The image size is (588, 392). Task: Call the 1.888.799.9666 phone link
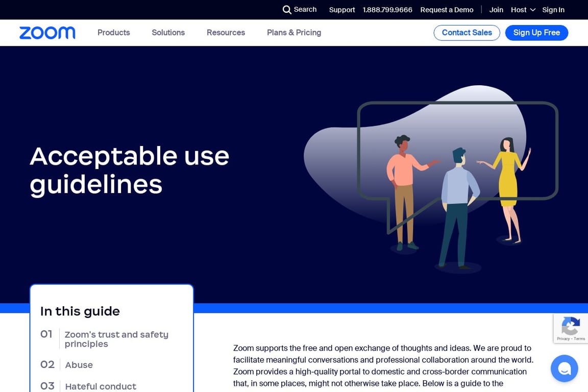(x=387, y=10)
